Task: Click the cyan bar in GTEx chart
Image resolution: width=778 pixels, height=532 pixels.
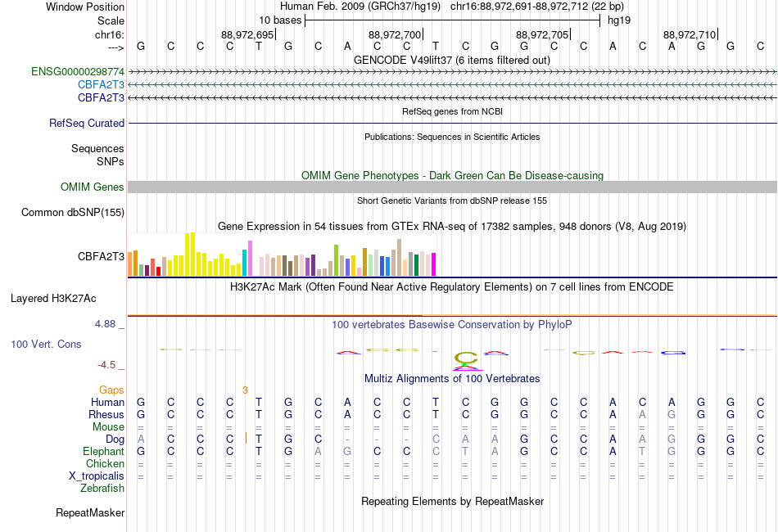Action: click(244, 263)
